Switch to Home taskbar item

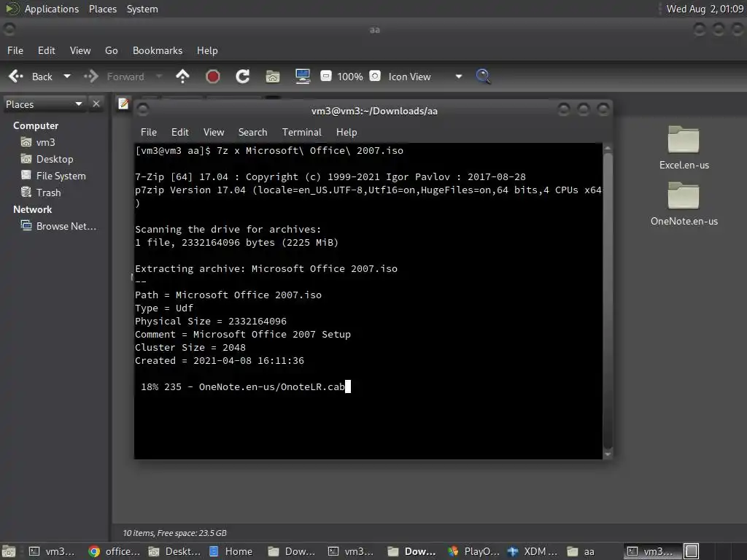pyautogui.click(x=231, y=551)
